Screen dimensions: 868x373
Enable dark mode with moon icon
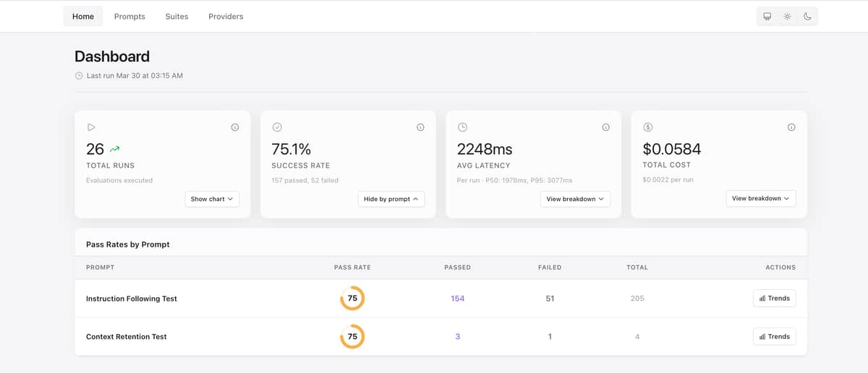807,17
